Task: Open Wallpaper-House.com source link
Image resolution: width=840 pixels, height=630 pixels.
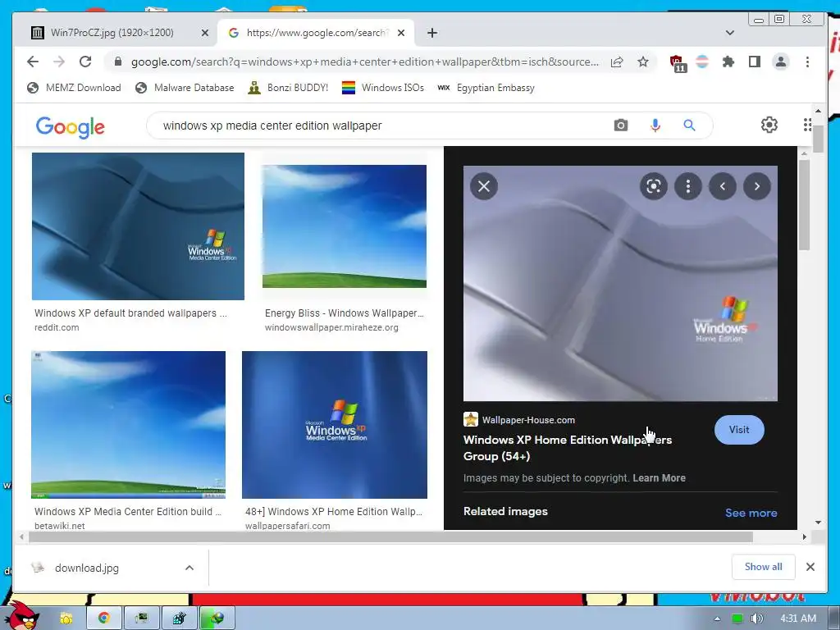Action: click(519, 419)
